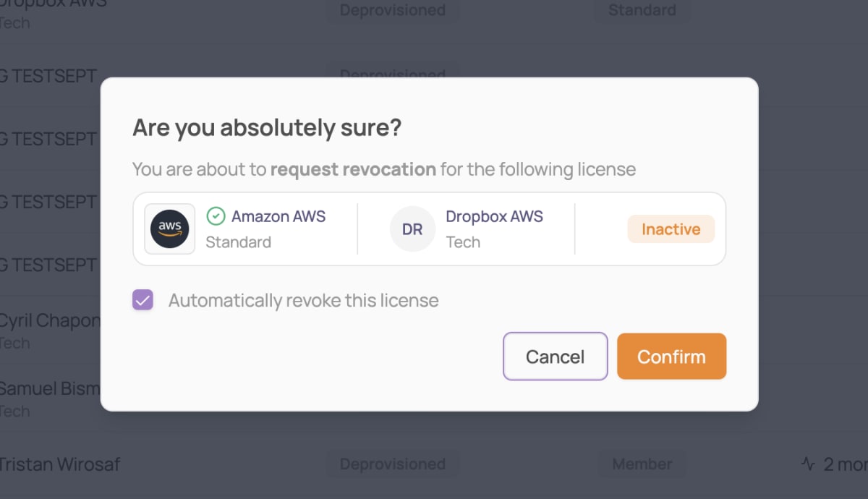The width and height of the screenshot is (868, 499).
Task: Select the Dropbox AWS user name in dialog
Action: (494, 216)
